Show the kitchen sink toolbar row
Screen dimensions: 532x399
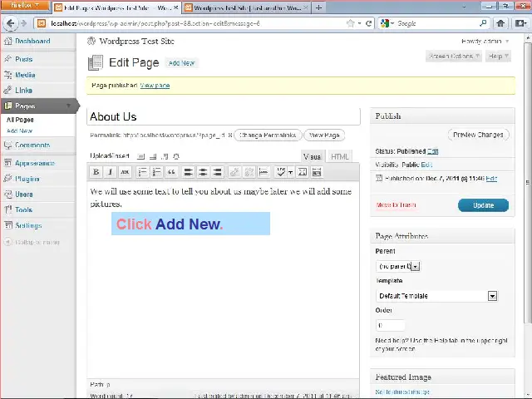(317, 172)
